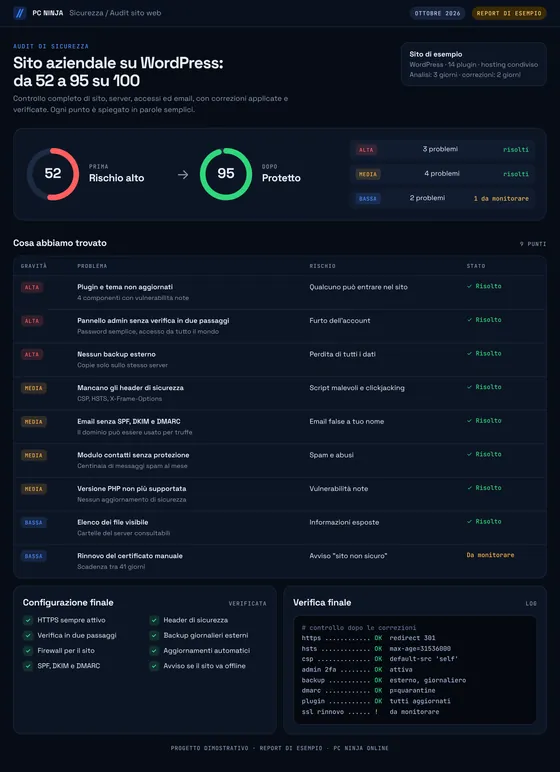Click the GRAVITÀ column header

coord(34,266)
